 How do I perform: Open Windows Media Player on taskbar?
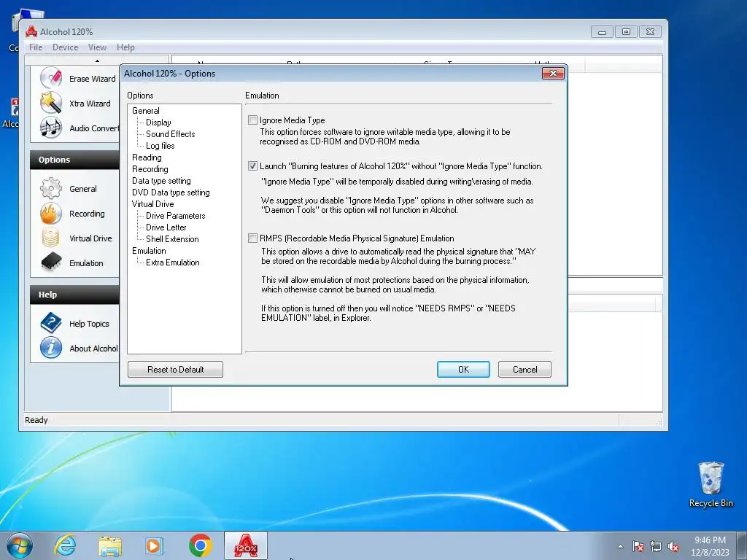click(155, 545)
